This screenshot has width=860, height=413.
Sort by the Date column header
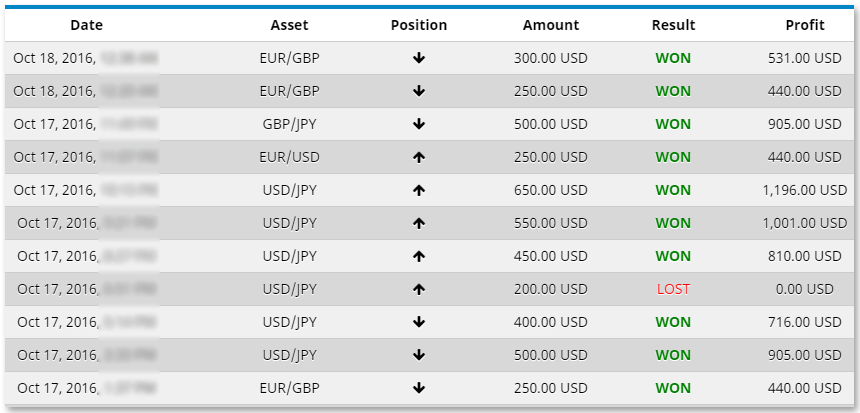click(86, 25)
